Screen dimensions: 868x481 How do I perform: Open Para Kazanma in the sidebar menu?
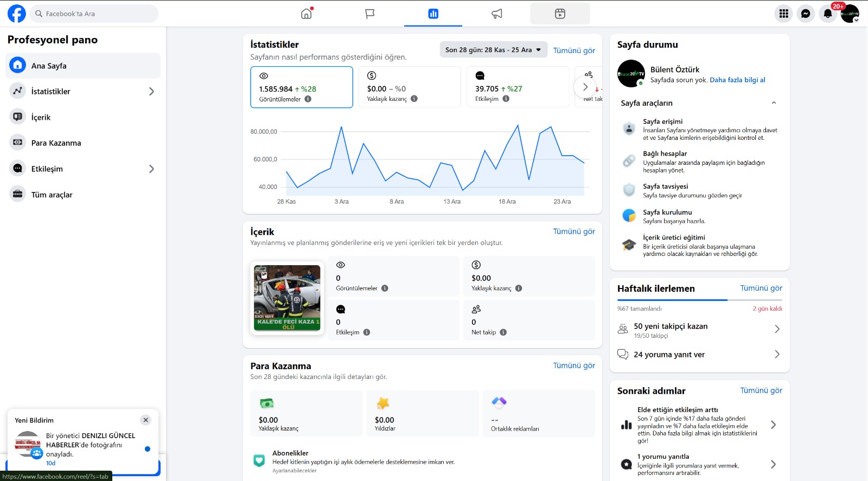click(x=56, y=143)
